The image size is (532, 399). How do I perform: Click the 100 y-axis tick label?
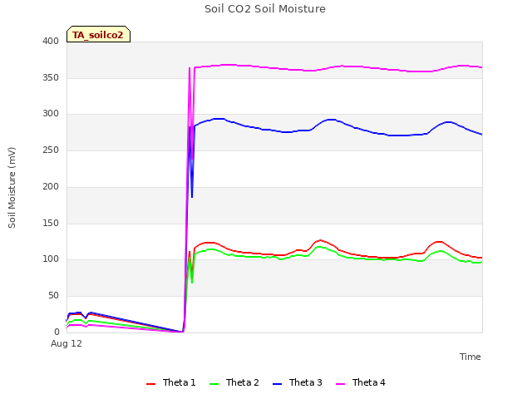tap(51, 259)
